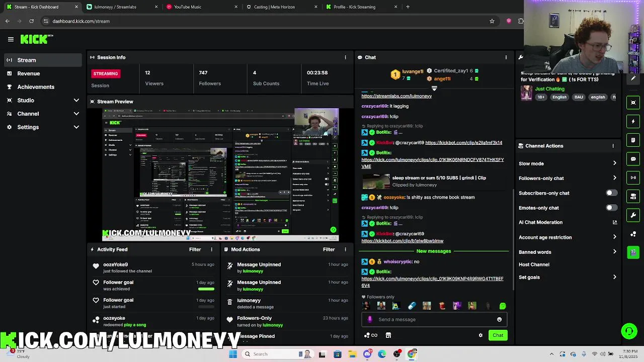Click the green headset support button
Image resolution: width=644 pixels, height=362 pixels.
point(629,331)
